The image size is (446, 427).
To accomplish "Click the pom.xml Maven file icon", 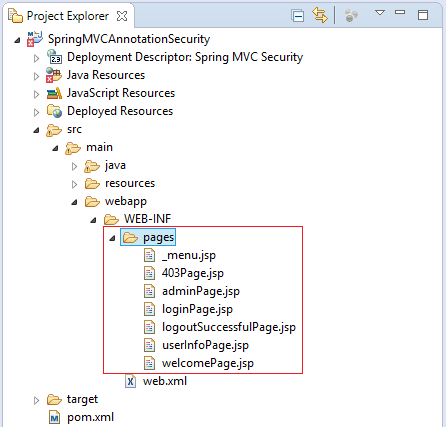I will pyautogui.click(x=54, y=417).
